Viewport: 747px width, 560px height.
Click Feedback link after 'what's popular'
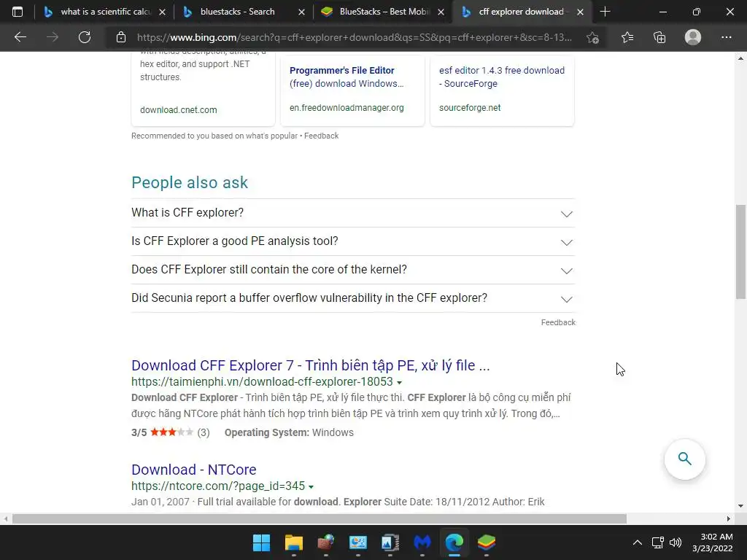click(322, 136)
